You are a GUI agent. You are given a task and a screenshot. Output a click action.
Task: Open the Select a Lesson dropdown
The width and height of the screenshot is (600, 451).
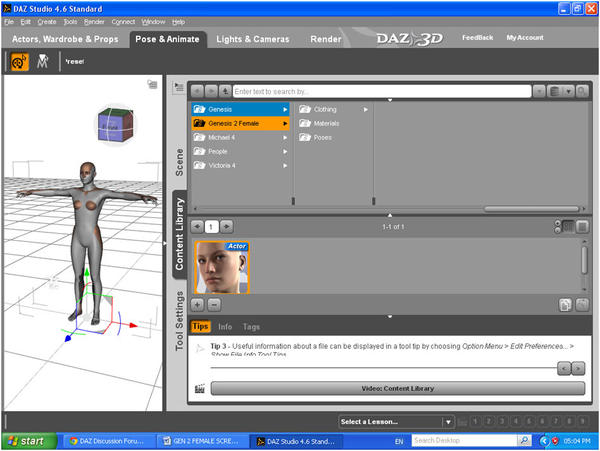tap(396, 422)
